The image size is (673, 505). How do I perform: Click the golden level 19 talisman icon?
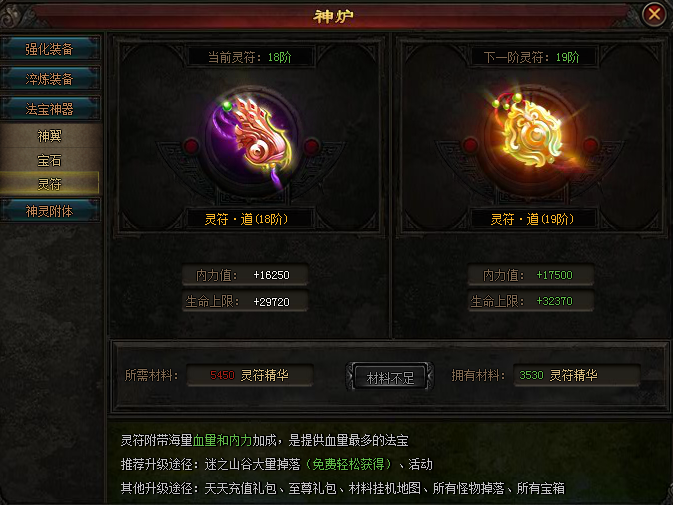532,134
